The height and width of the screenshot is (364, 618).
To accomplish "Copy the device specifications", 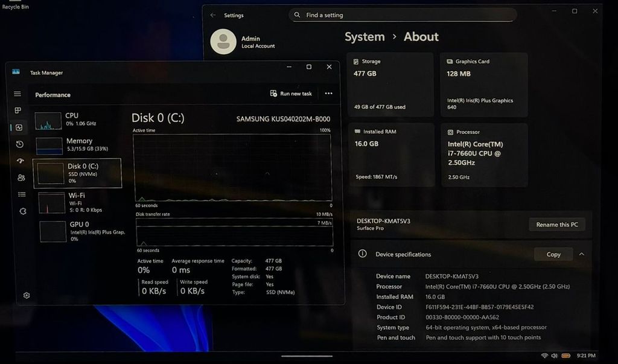I will (x=553, y=254).
